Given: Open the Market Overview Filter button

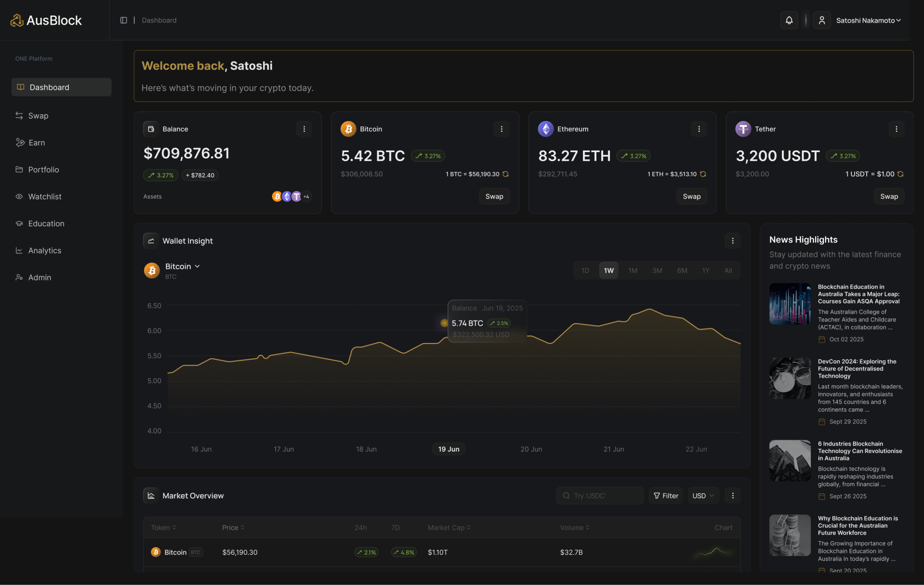Looking at the screenshot, I should (666, 496).
